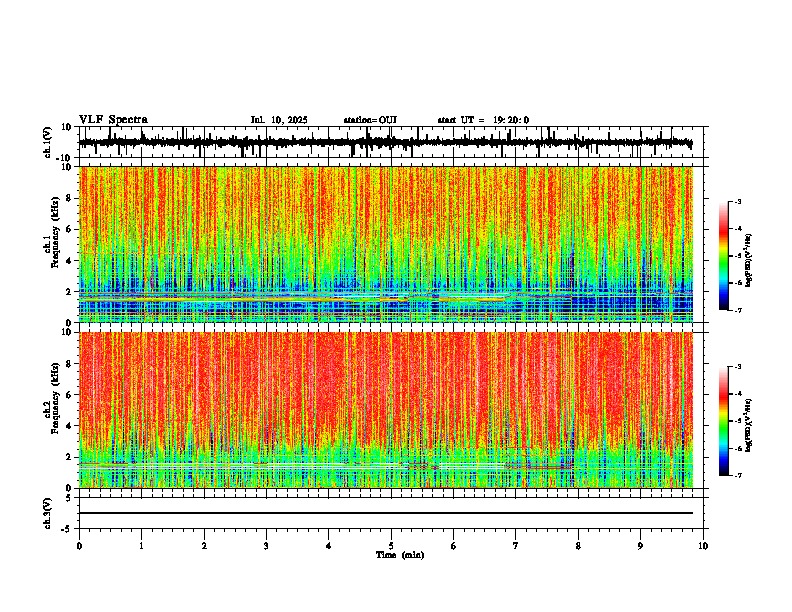
Task: Click the "1" tick on the time axis
Action: coord(141,546)
